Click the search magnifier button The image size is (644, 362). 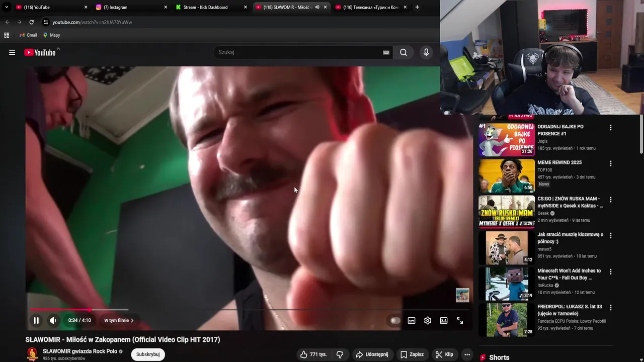coord(404,52)
